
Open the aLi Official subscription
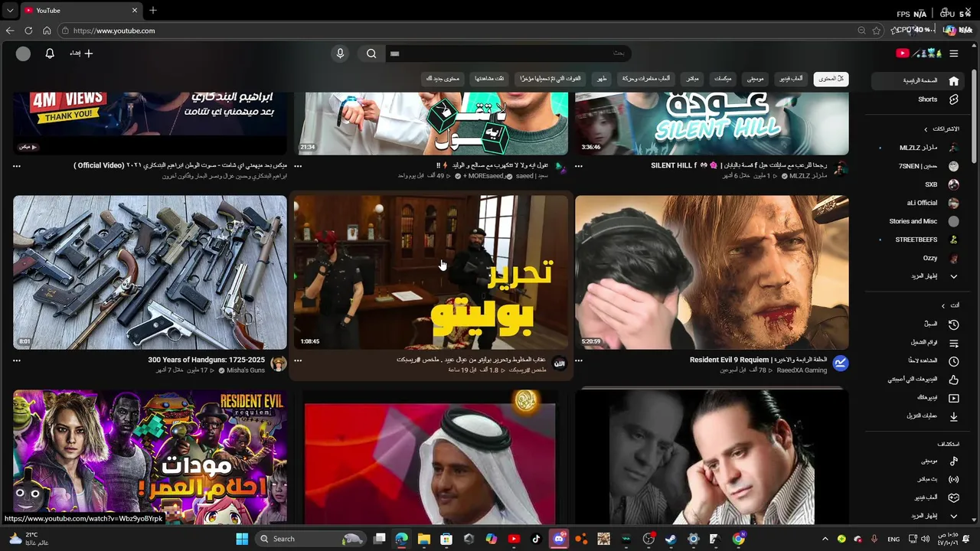(x=918, y=203)
